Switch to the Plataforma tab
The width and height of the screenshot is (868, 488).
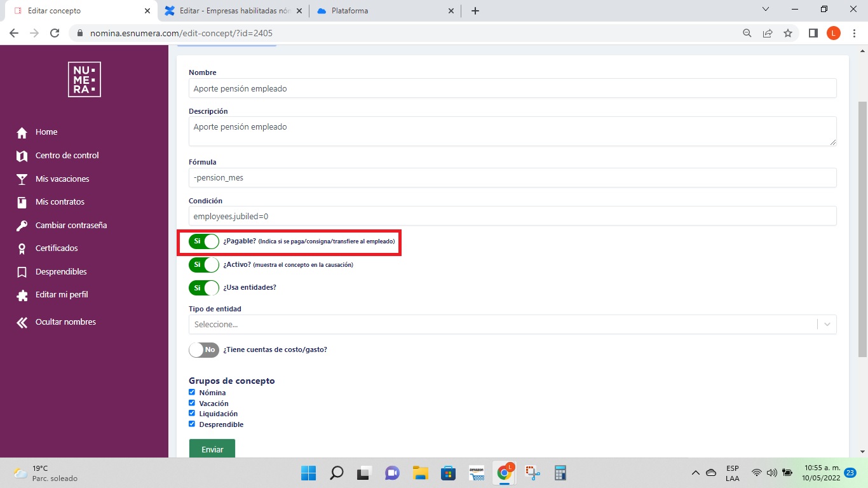385,11
